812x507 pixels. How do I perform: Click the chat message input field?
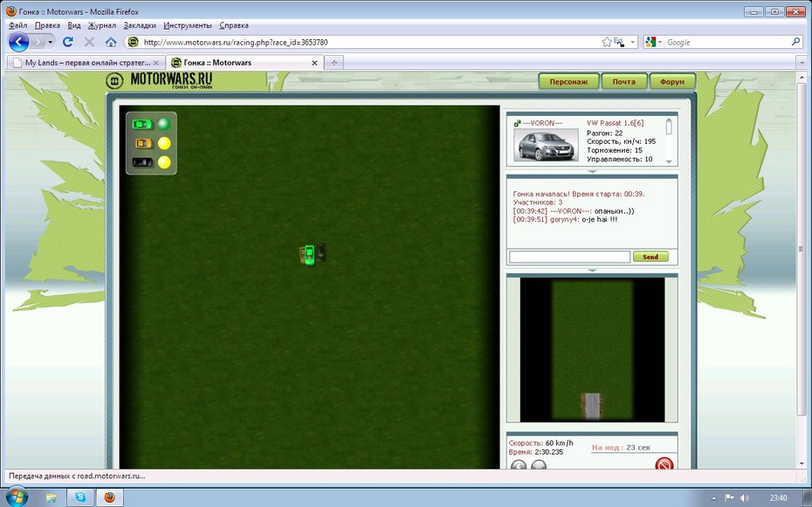pos(569,257)
